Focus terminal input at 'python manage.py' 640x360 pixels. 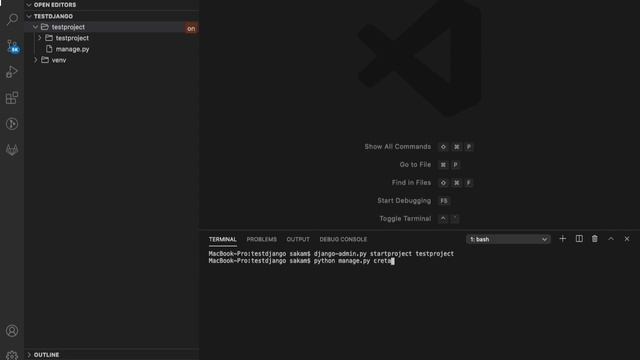[342, 261]
